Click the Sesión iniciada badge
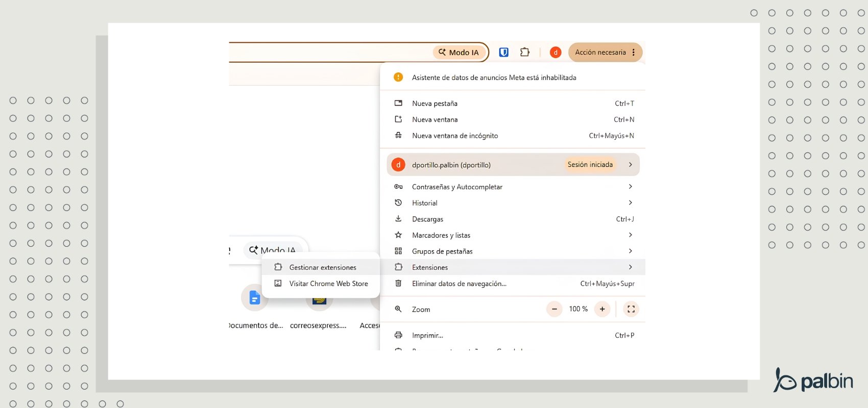Viewport: 868px width, 408px height. 590,165
